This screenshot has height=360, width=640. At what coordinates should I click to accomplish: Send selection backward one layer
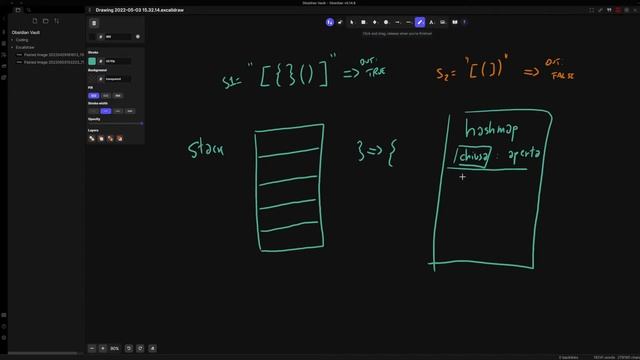(101, 139)
